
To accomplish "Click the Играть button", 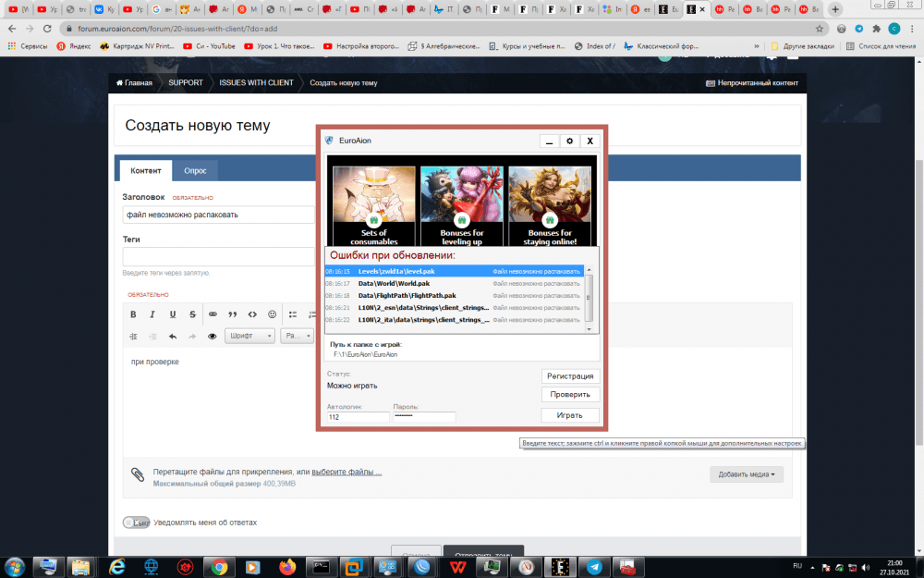I will (569, 415).
